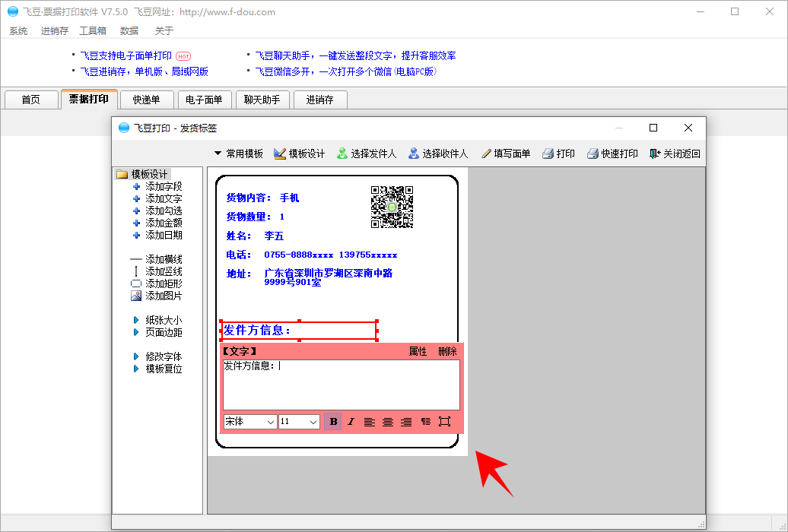
Task: Click the 选择收件人 recipient icon
Action: coord(414,154)
